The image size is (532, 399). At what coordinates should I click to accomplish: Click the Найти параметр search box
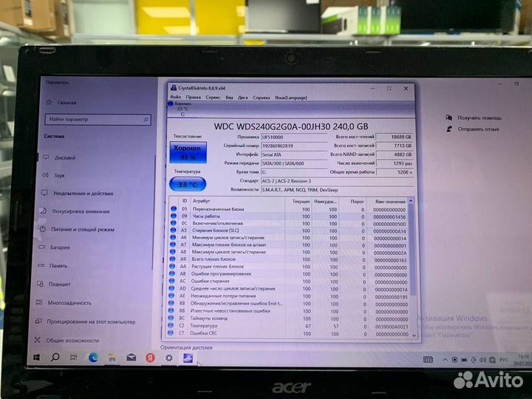coord(98,120)
